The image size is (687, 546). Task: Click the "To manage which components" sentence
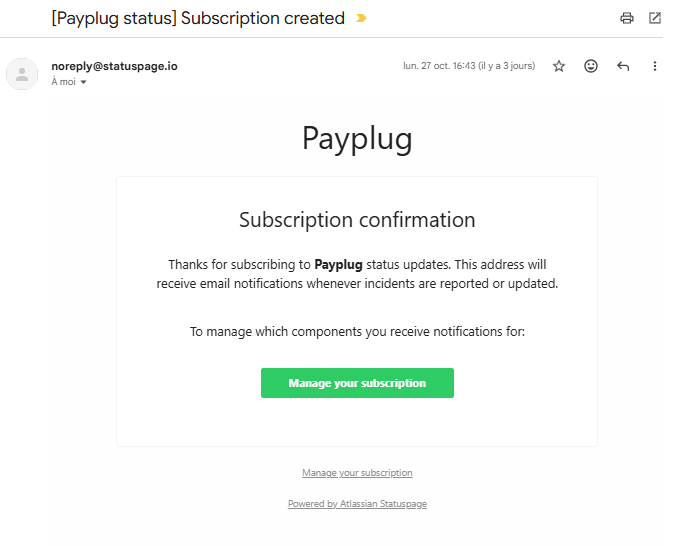357,331
